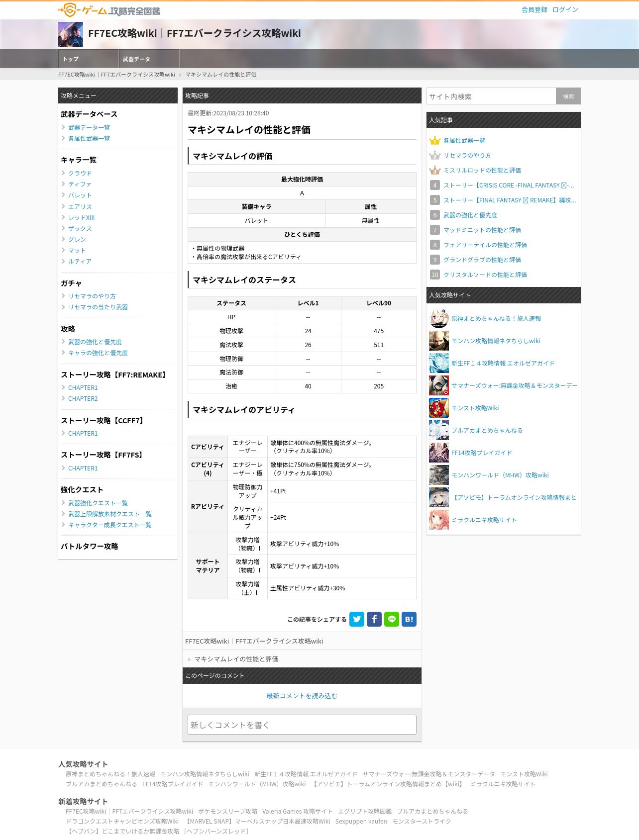Open リセマラの当たり武器 link
This screenshot has width=639, height=840.
98,307
